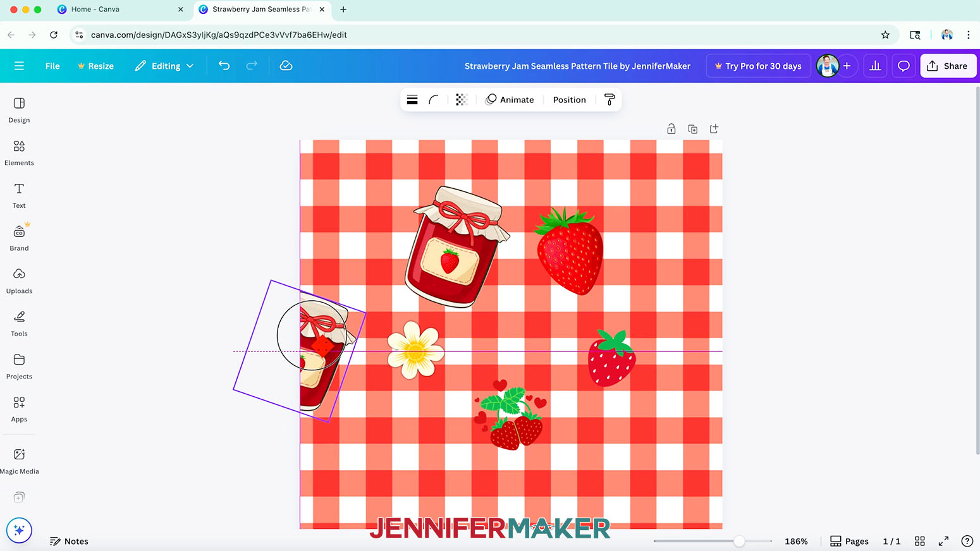Click the Share button
This screenshot has width=980, height=551.
tap(948, 66)
